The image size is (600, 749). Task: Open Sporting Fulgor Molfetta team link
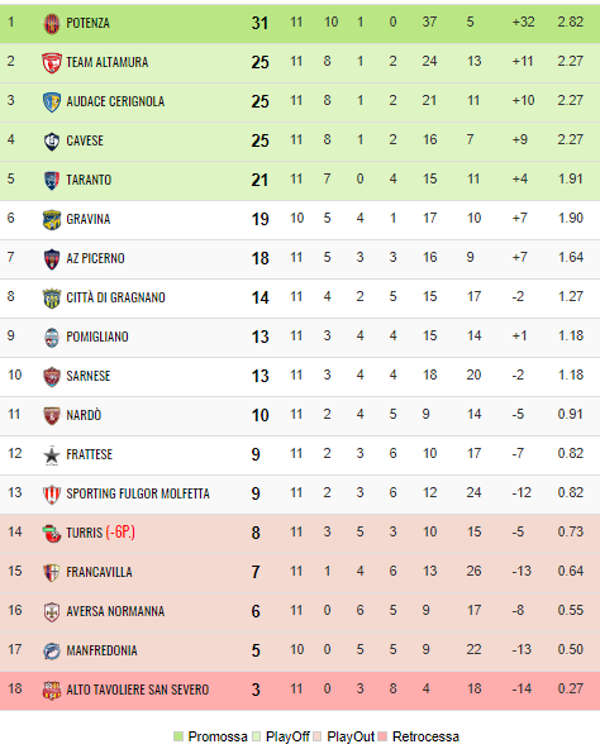point(137,494)
